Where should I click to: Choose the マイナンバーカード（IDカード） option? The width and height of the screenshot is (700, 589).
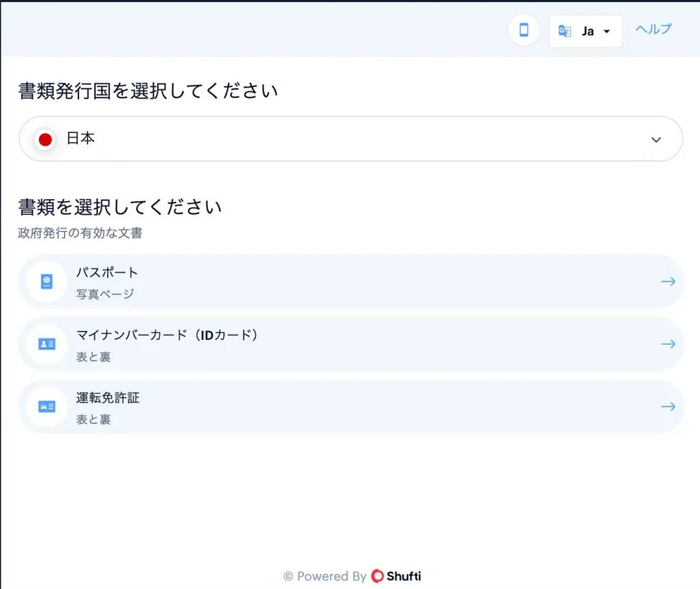(350, 343)
